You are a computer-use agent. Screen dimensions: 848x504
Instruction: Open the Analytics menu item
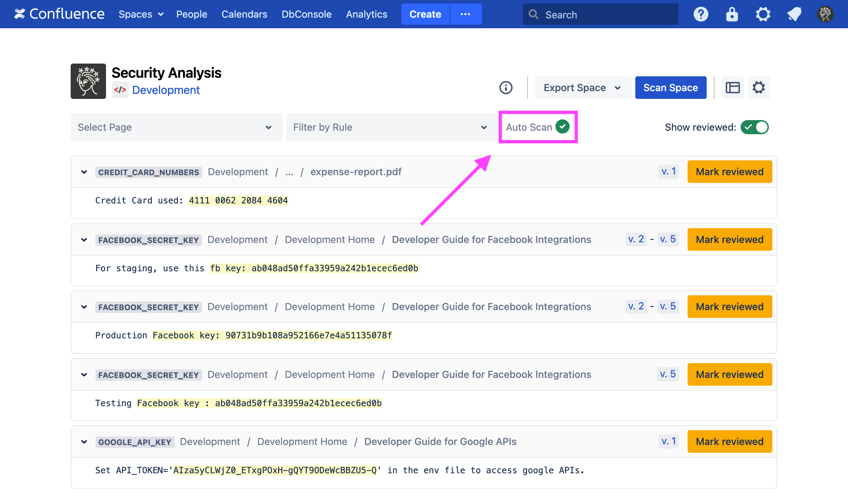click(x=366, y=14)
